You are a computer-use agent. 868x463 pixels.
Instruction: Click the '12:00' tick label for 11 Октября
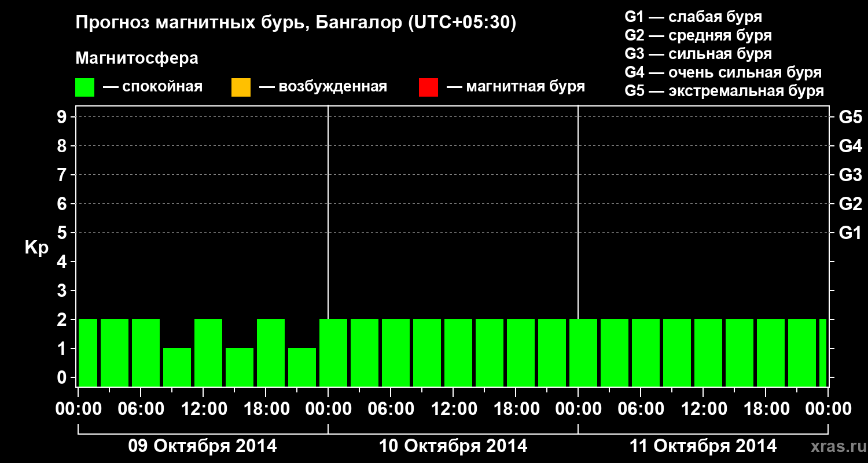703,409
